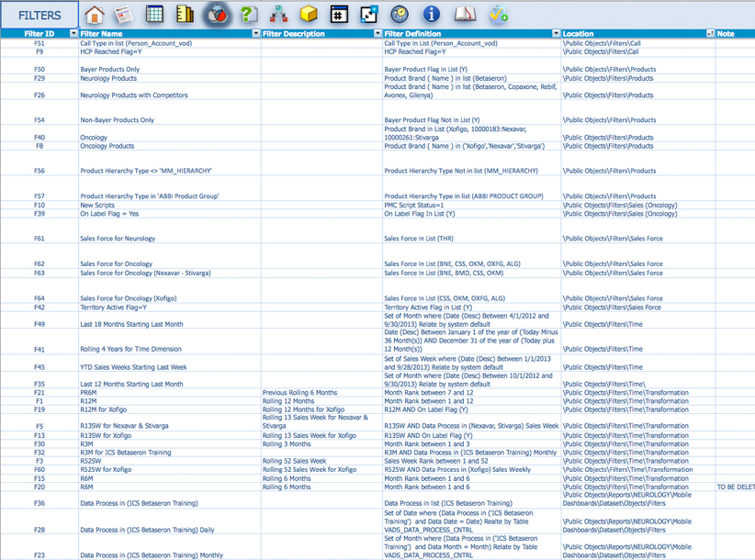
Task: Select filter ID cell F51
Action: point(39,43)
